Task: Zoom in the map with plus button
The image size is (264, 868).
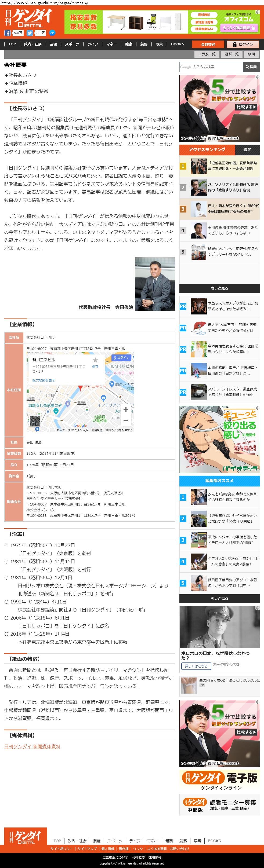Action: 126,409
